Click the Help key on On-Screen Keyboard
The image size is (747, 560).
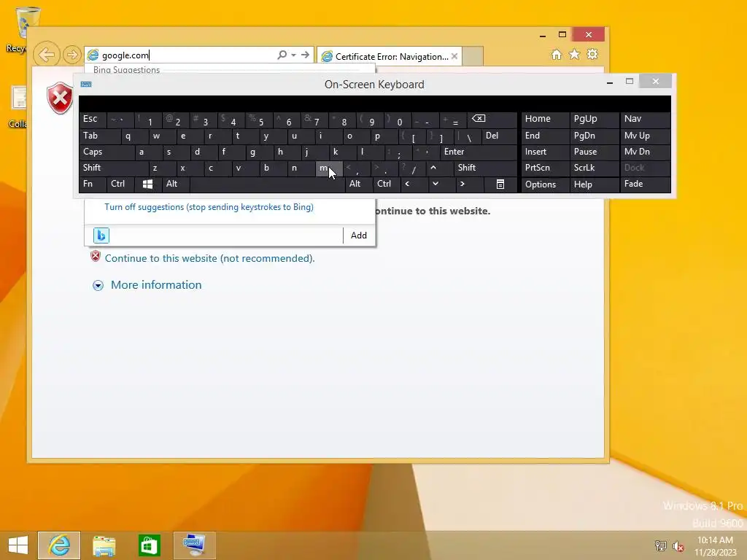tap(594, 184)
